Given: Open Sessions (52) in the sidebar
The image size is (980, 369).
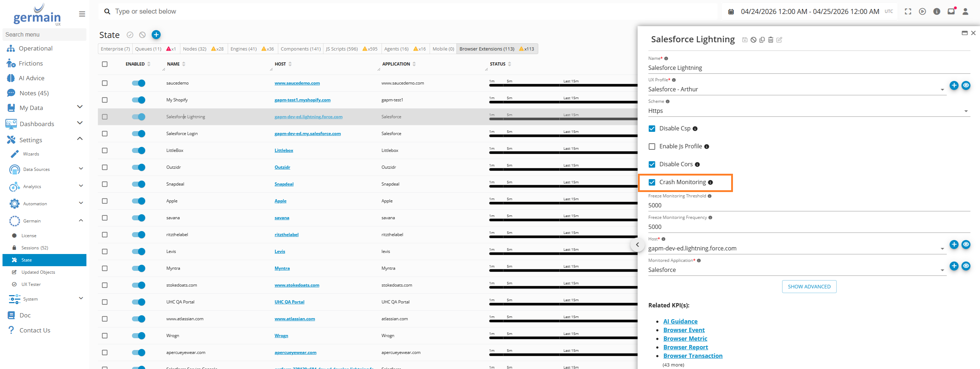Looking at the screenshot, I should point(35,248).
